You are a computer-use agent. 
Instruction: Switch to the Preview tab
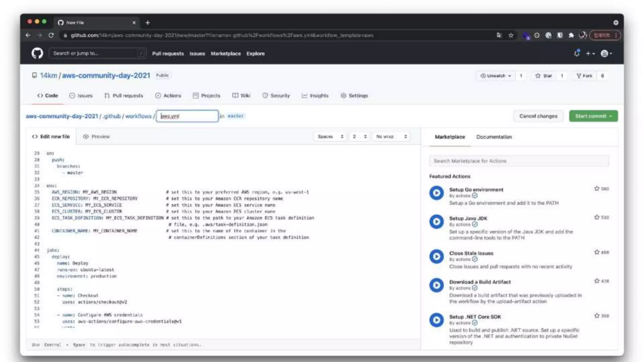pyautogui.click(x=97, y=137)
